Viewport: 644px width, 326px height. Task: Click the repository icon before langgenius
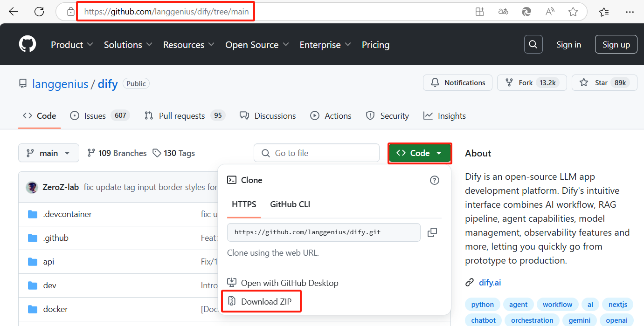tap(23, 84)
